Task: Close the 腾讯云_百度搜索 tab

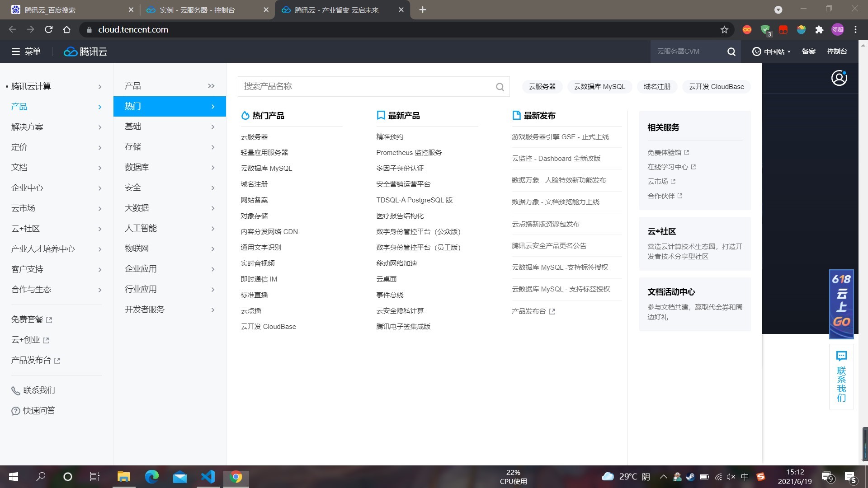Action: (x=131, y=10)
